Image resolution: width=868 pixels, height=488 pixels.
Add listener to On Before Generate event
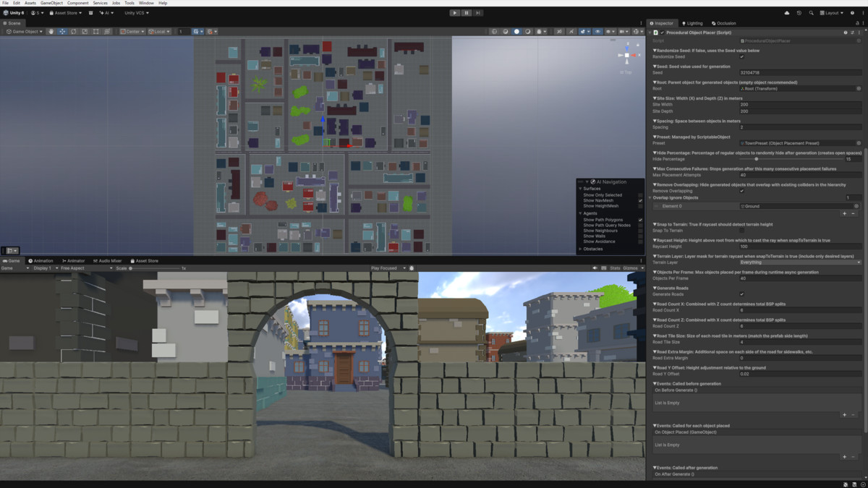(844, 415)
